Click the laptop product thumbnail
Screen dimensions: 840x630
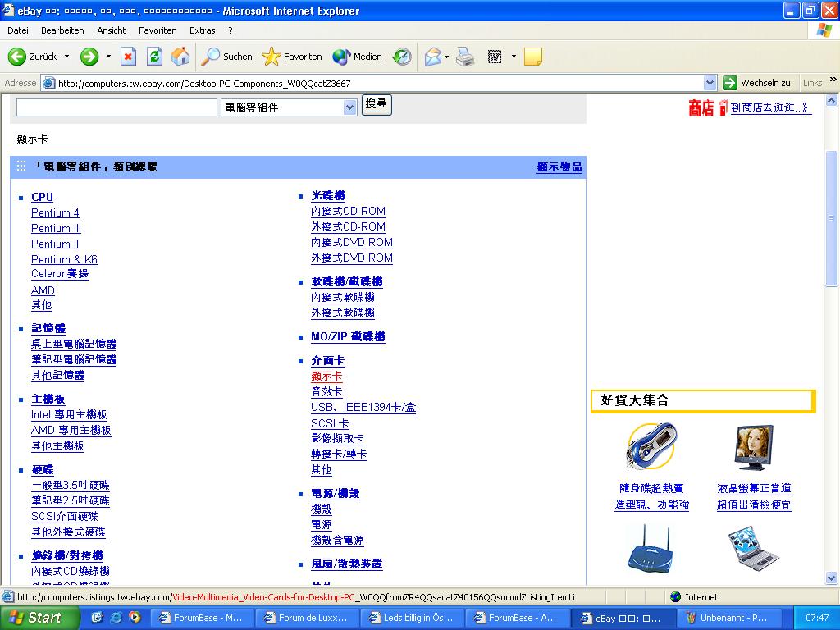755,549
